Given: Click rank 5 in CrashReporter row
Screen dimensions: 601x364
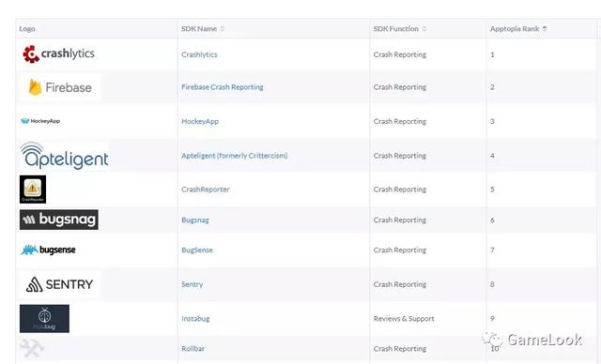Looking at the screenshot, I should click(492, 190).
